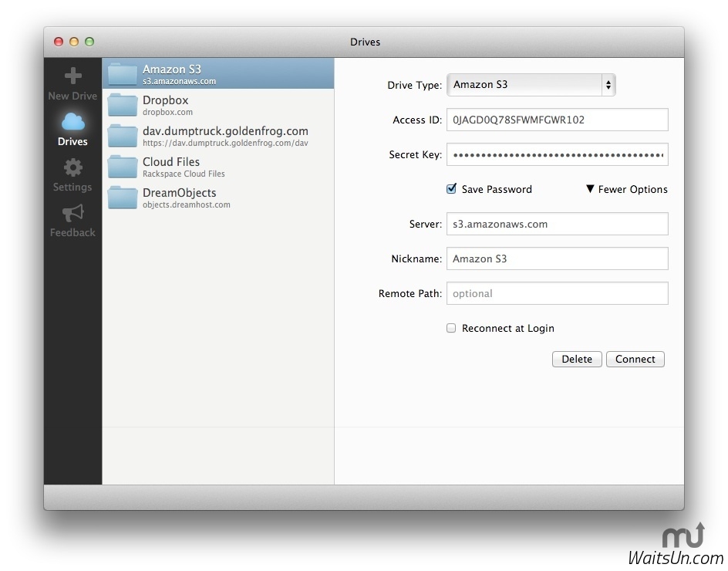Click the Nickname text field
The image size is (728, 571).
coord(557,258)
